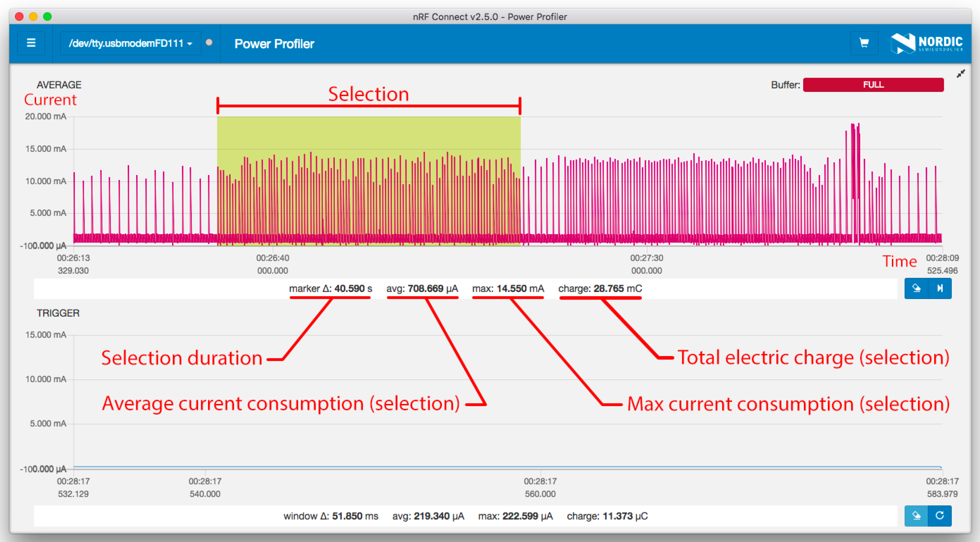Click the marker Δ 40.590 s readout
The height and width of the screenshot is (542, 980).
[330, 289]
